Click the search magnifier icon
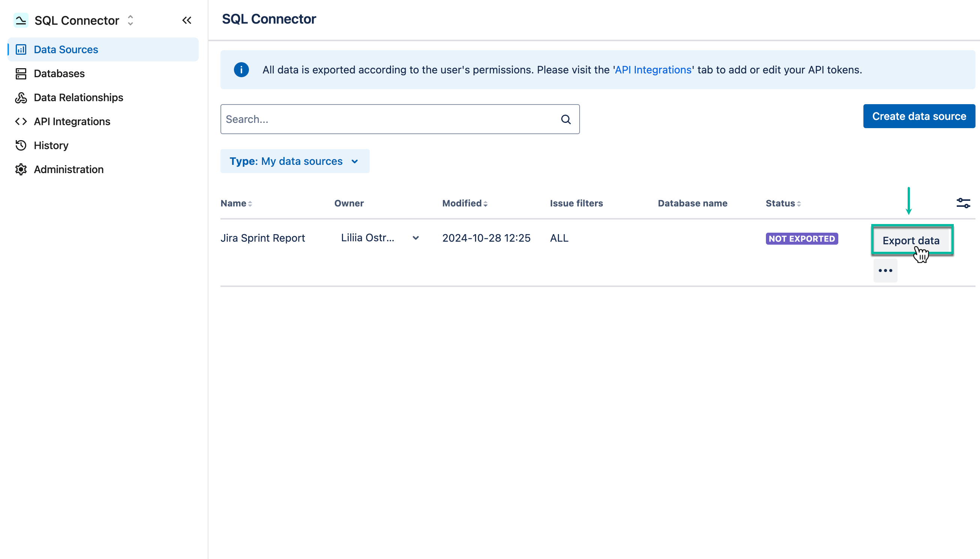 566,119
